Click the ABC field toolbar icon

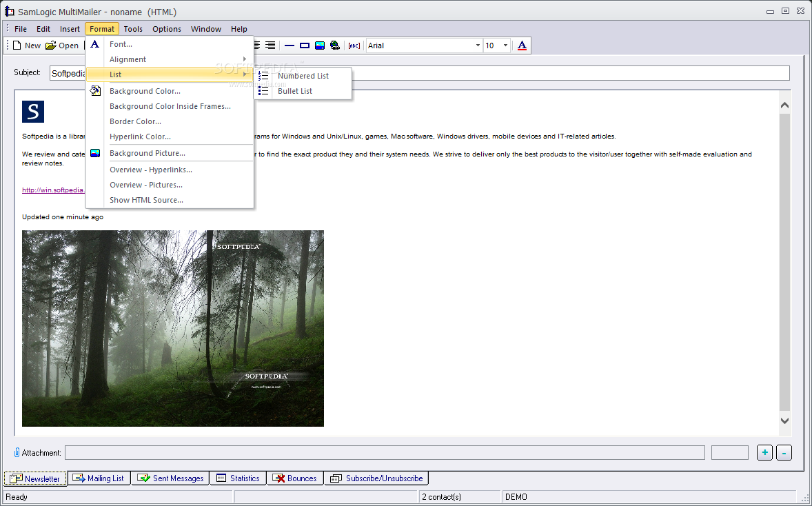[x=354, y=45]
